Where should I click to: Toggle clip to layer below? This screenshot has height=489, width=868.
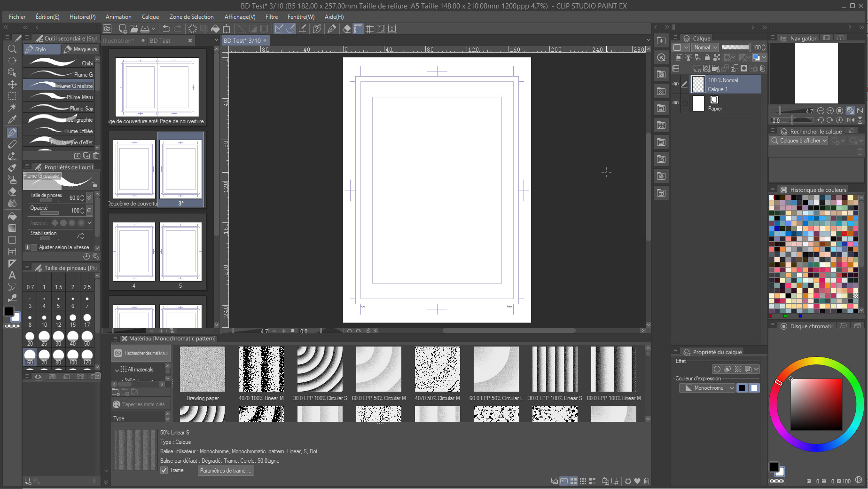click(679, 57)
